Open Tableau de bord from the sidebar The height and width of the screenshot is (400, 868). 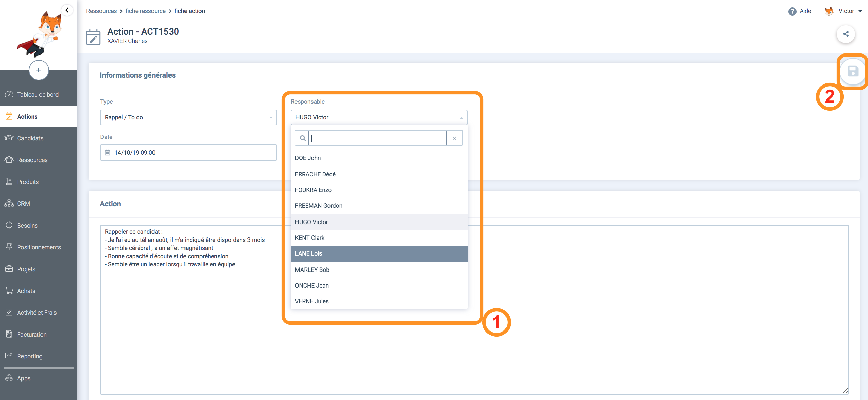(x=38, y=95)
